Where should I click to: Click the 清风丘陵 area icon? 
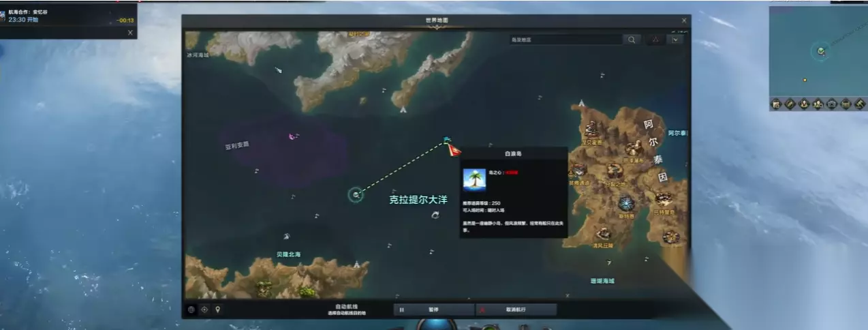[x=603, y=234]
